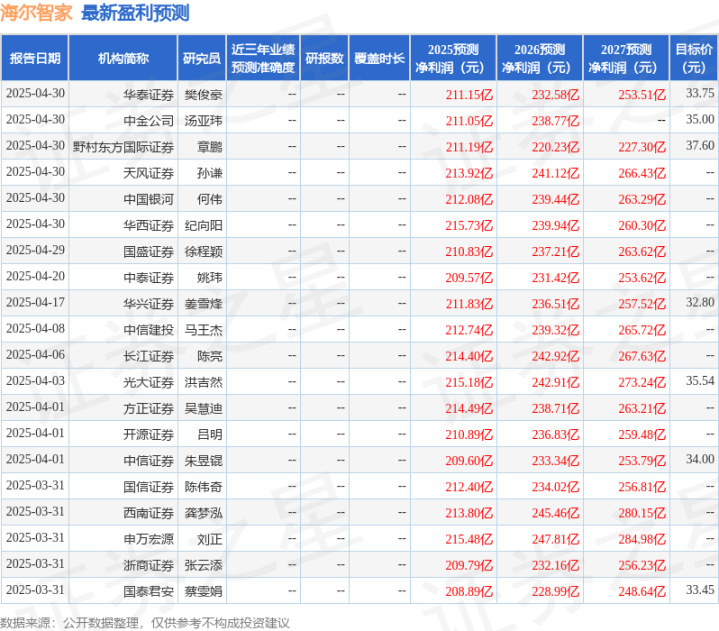The height and width of the screenshot is (631, 719).
Task: Click the 覆盖时长 column header
Action: pos(379,58)
